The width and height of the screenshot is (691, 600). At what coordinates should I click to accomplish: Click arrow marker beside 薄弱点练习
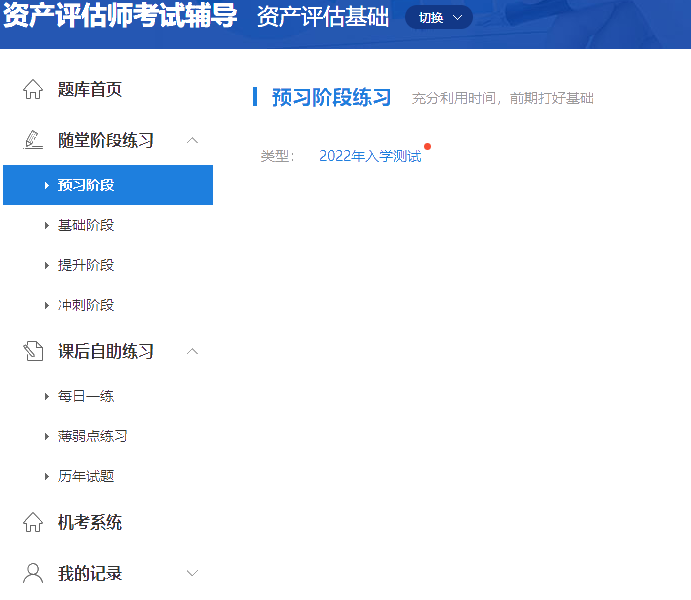coord(47,437)
